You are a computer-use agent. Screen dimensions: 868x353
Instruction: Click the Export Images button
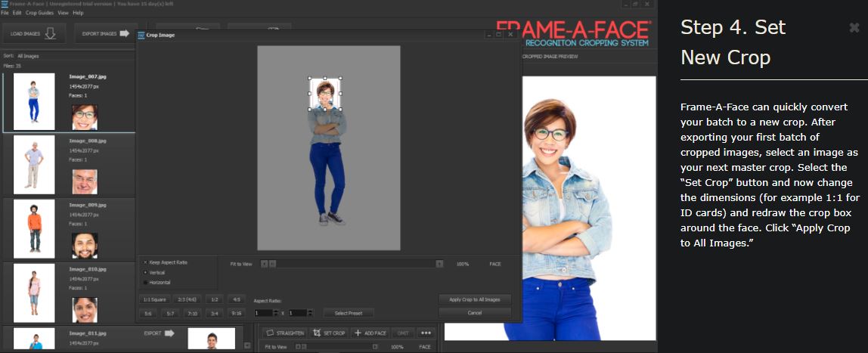tap(105, 33)
